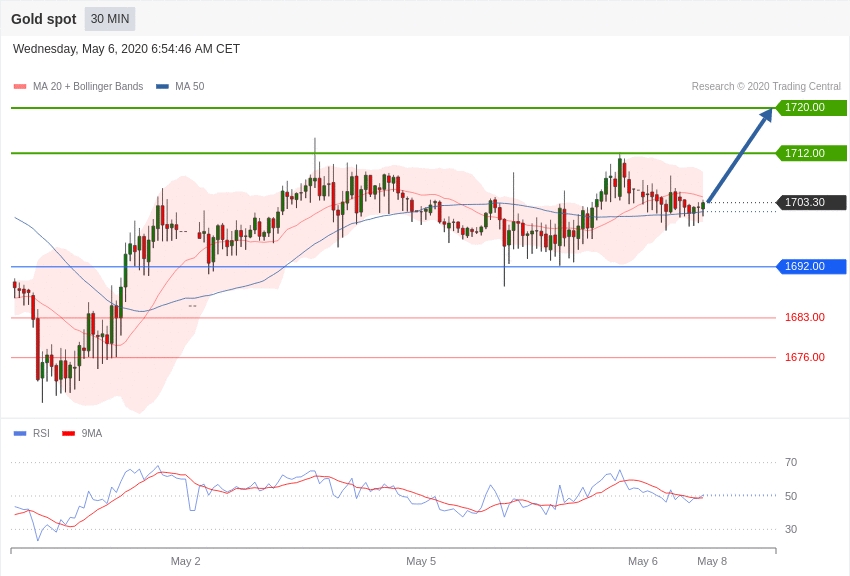Screen dimensions: 850x576
Task: Select the chart date and time text
Action: [126, 49]
